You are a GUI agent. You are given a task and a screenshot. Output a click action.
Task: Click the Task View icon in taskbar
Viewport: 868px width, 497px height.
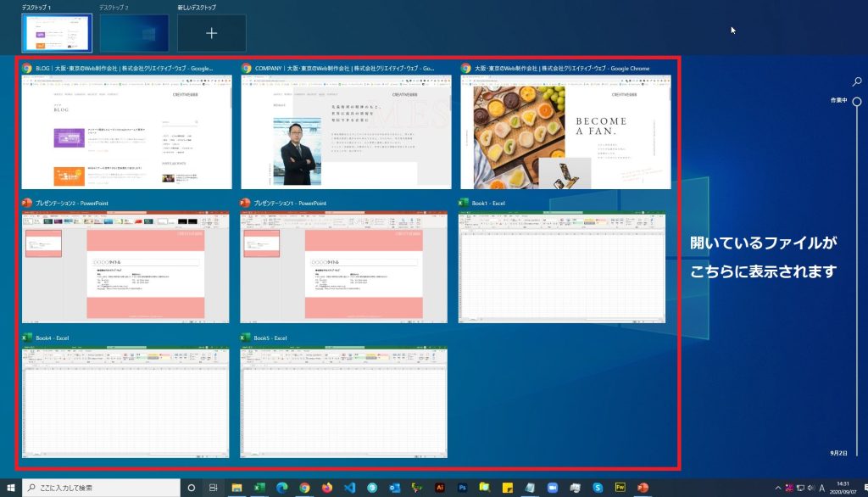214,488
